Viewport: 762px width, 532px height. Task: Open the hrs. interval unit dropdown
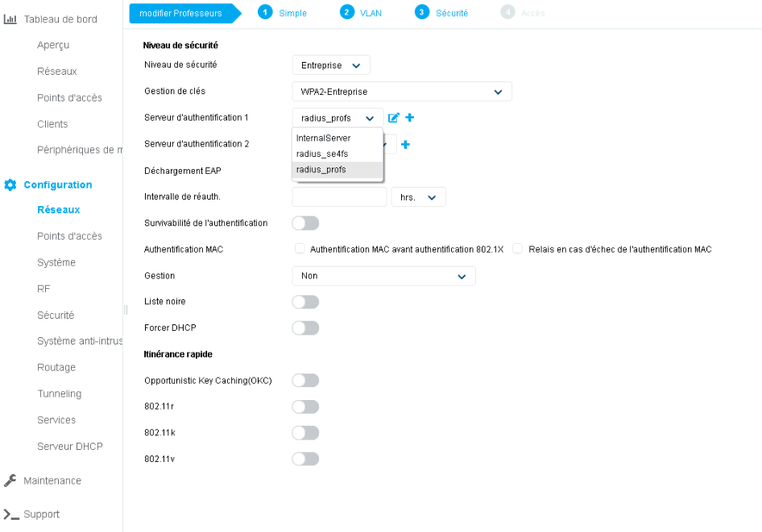pyautogui.click(x=418, y=197)
